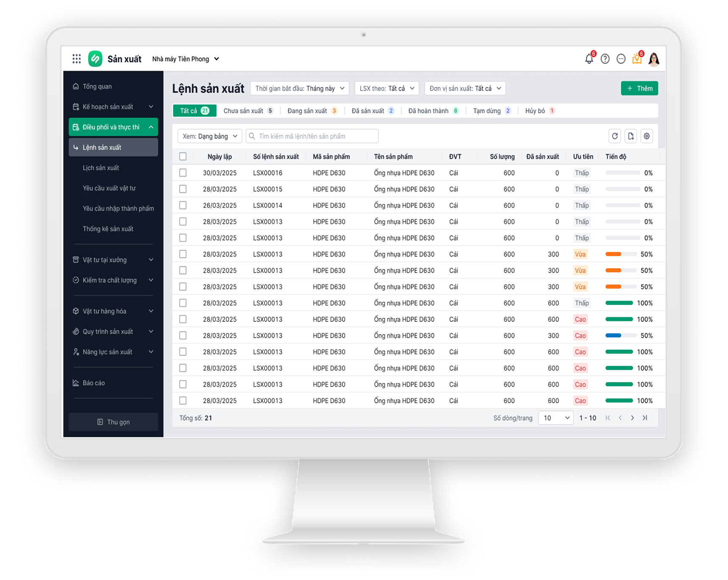
Task: Expand the Kế hoạch sản xuất menu
Action: tap(113, 107)
